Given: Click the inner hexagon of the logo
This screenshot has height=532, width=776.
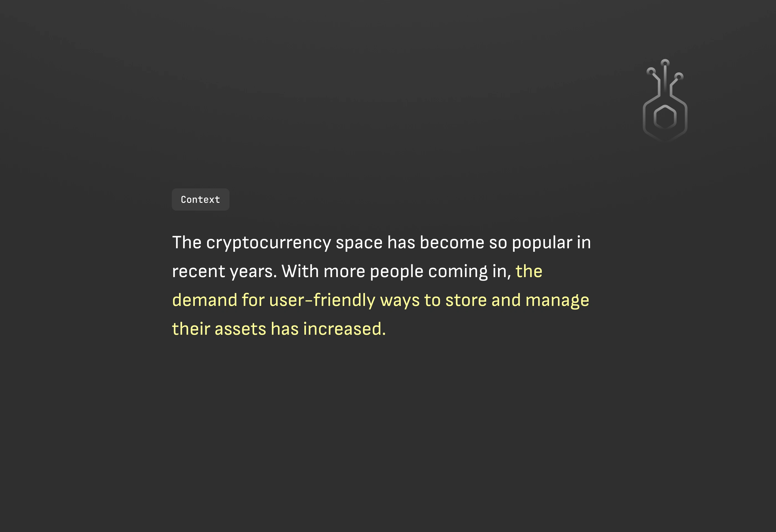Looking at the screenshot, I should [x=665, y=117].
